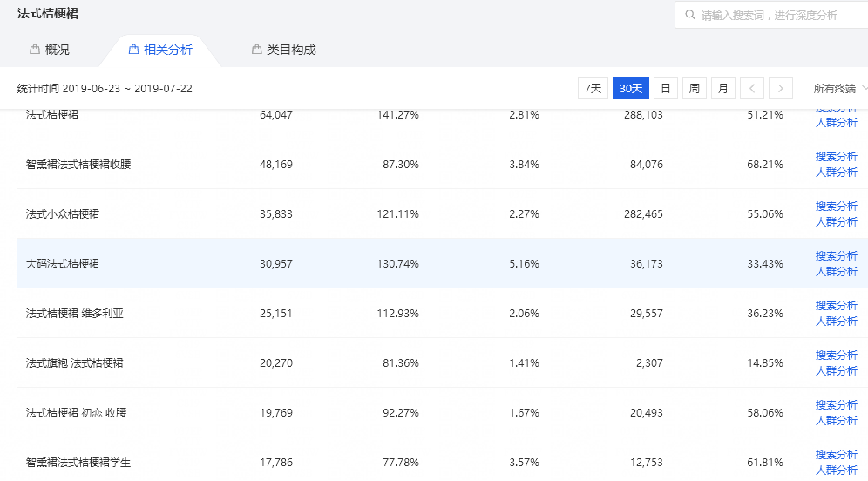Open the 所有终端 dropdown
The height and width of the screenshot is (481, 868).
tap(840, 88)
